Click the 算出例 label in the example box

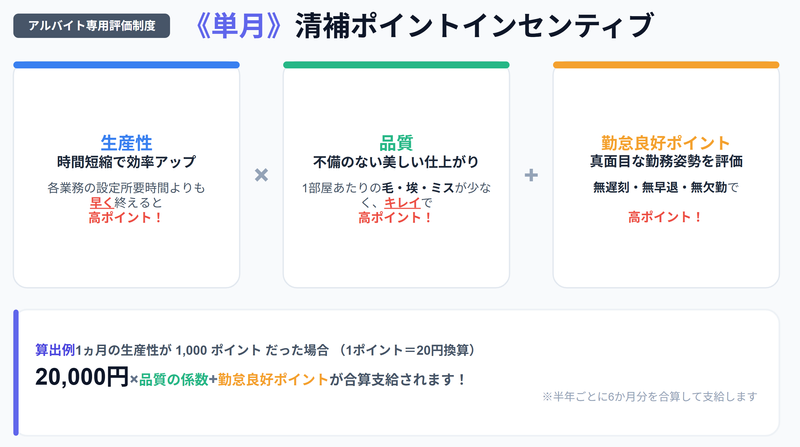tap(55, 350)
